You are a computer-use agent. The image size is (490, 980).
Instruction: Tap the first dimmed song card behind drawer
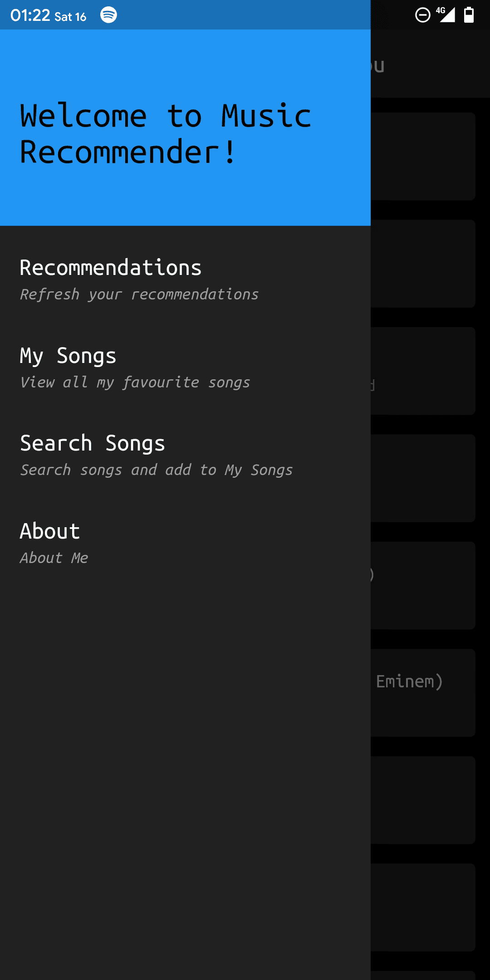tap(423, 156)
